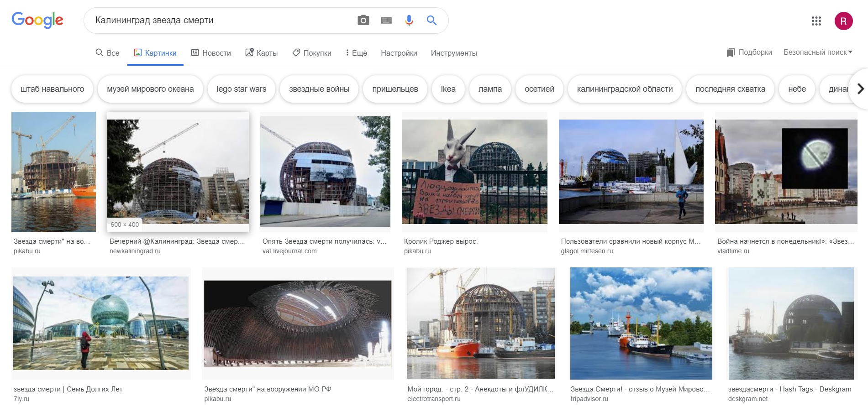Expand the Ещё menu
868x412 pixels.
click(x=357, y=53)
